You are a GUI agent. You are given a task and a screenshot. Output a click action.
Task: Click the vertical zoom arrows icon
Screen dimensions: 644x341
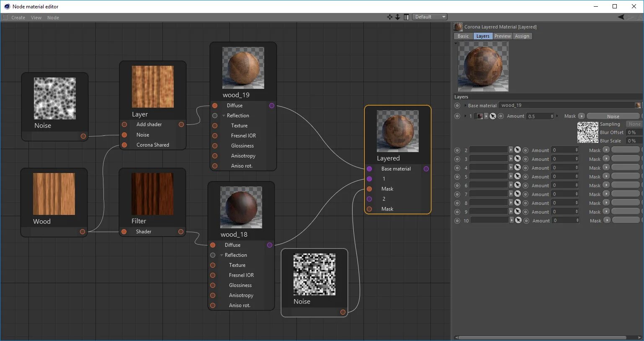397,17
